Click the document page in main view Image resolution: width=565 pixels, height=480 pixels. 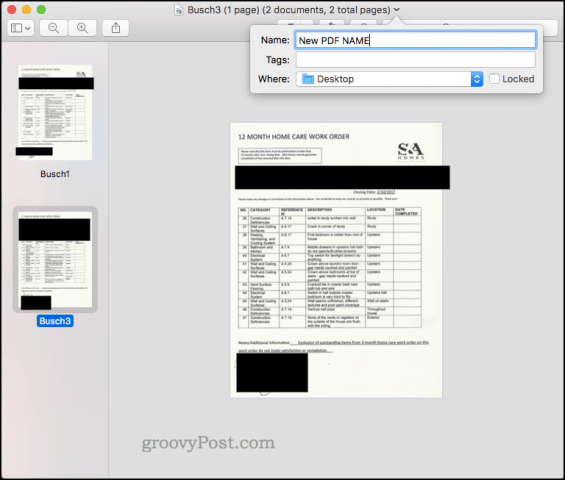point(336,261)
